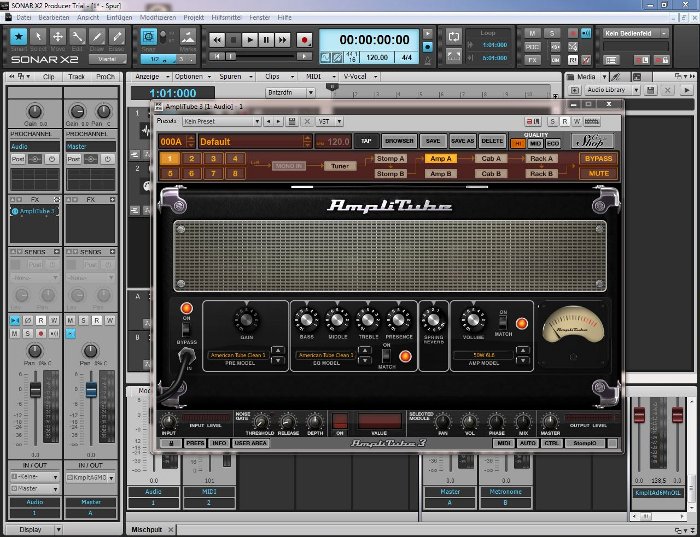Open the Einfügen menu

pyautogui.click(x=119, y=17)
